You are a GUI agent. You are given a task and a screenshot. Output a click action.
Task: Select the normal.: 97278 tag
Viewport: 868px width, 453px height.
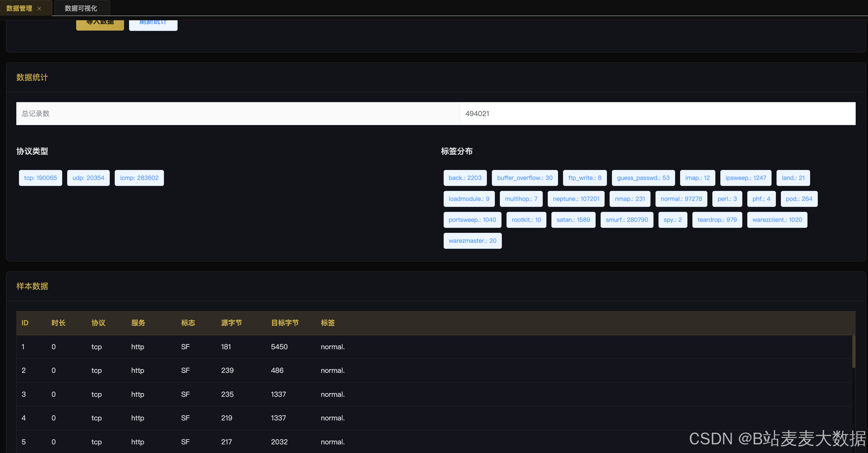tap(681, 199)
